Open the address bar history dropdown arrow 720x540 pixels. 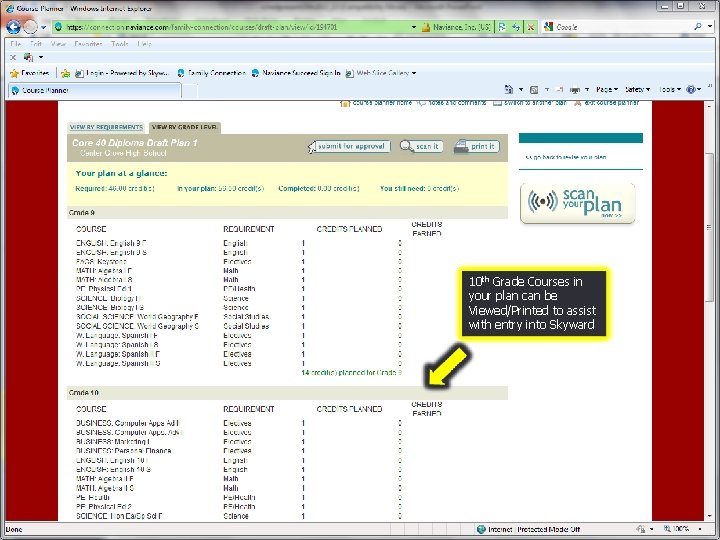pos(413,27)
